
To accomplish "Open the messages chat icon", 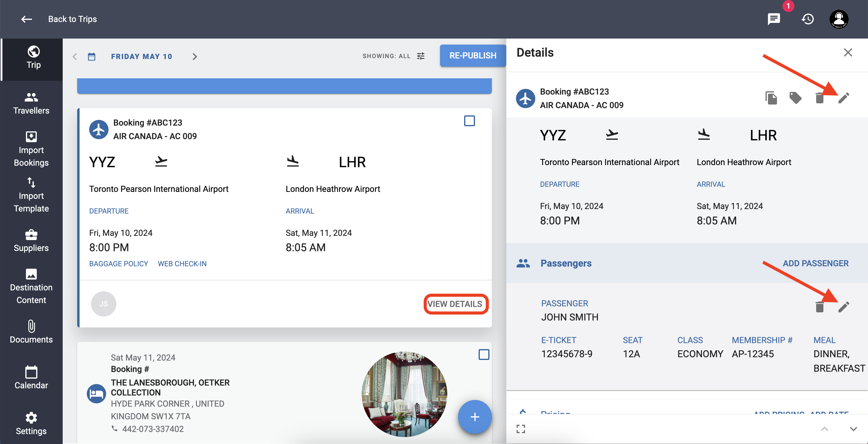I will pyautogui.click(x=774, y=19).
